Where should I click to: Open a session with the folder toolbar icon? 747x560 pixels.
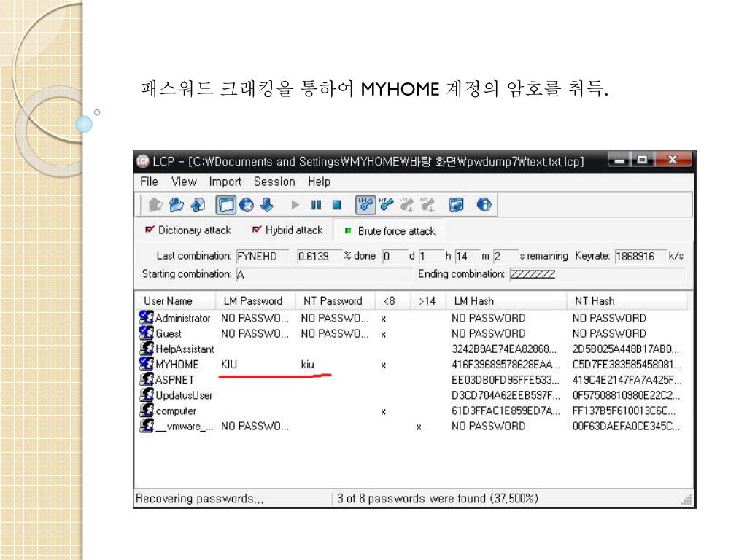177,205
